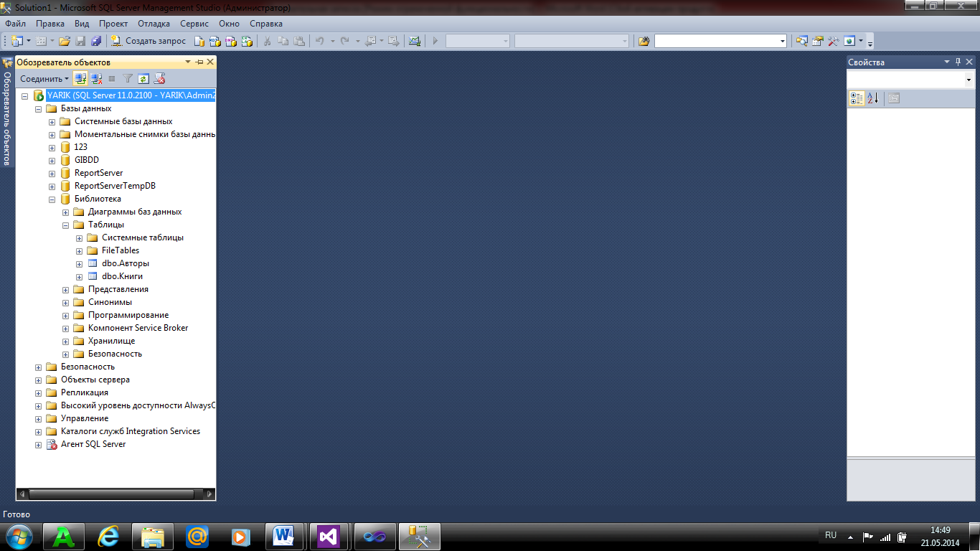
Task: Click the vertical Обозреватель объектов side tab
Action: tap(7, 113)
